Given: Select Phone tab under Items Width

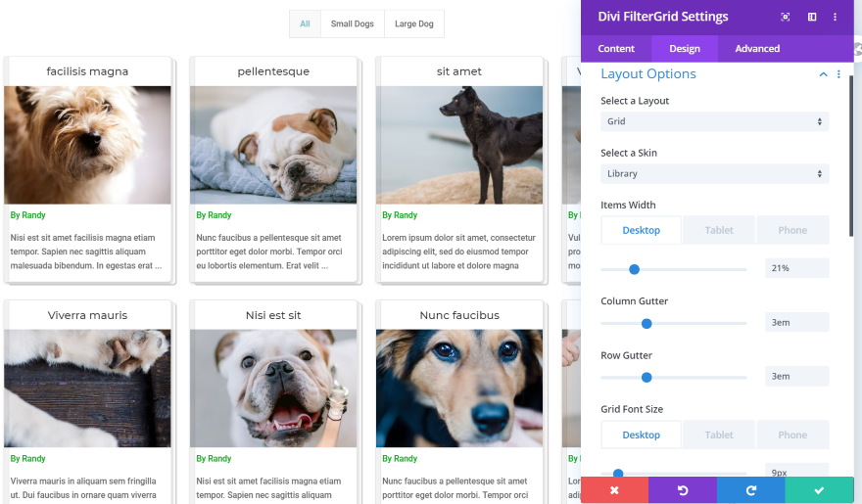Looking at the screenshot, I should point(792,230).
